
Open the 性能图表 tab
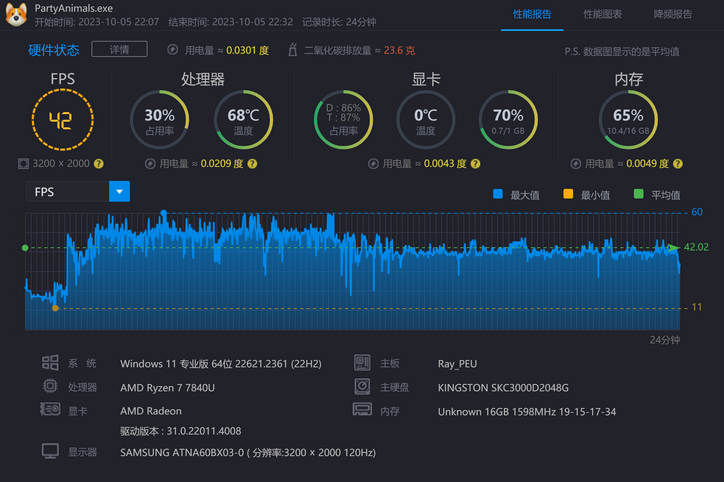pyautogui.click(x=602, y=14)
